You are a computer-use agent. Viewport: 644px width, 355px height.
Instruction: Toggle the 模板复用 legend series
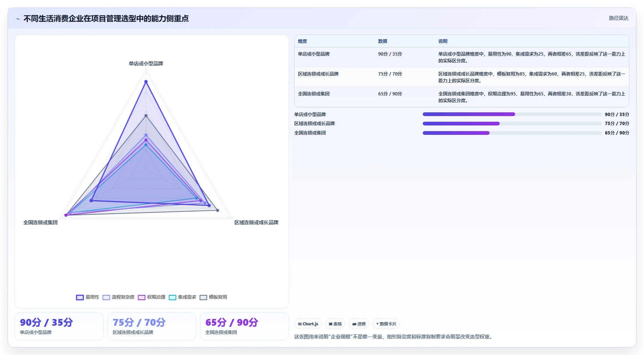click(213, 297)
